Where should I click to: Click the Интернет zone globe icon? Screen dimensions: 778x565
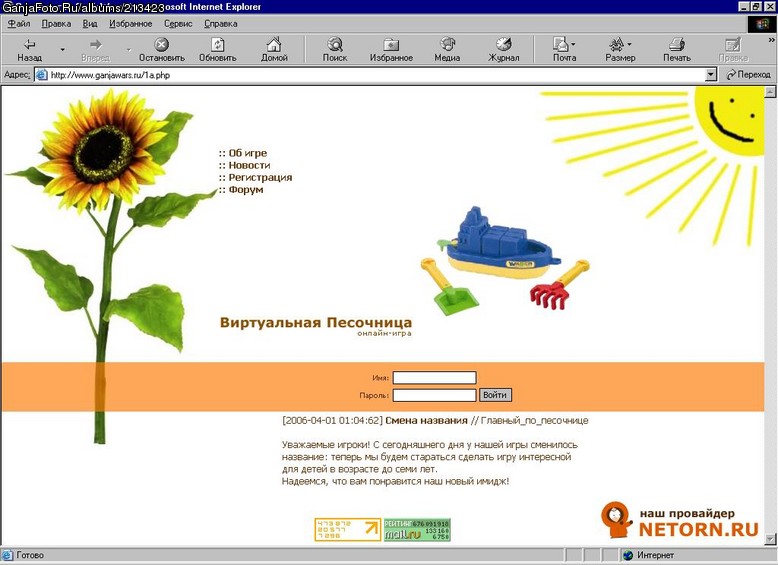click(x=628, y=555)
